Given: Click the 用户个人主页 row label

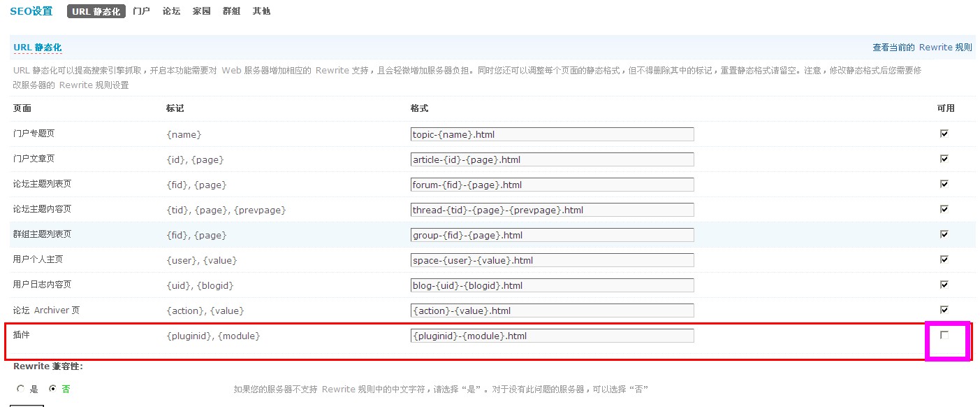Looking at the screenshot, I should coord(38,259).
